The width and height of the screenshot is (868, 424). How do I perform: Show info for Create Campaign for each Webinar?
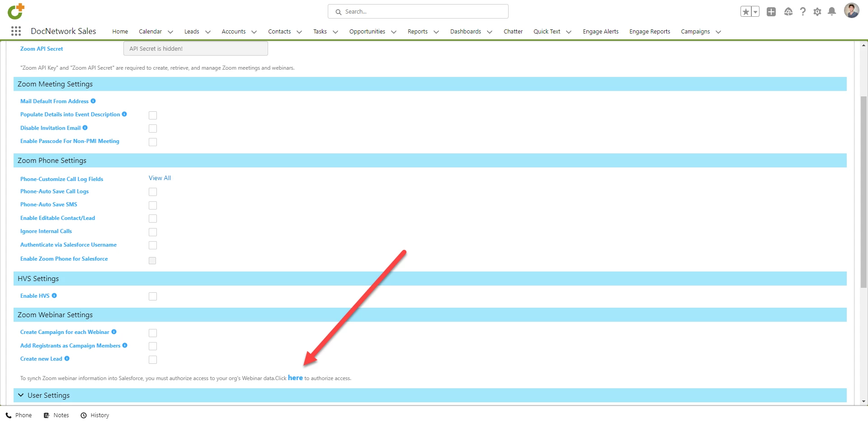(x=114, y=332)
